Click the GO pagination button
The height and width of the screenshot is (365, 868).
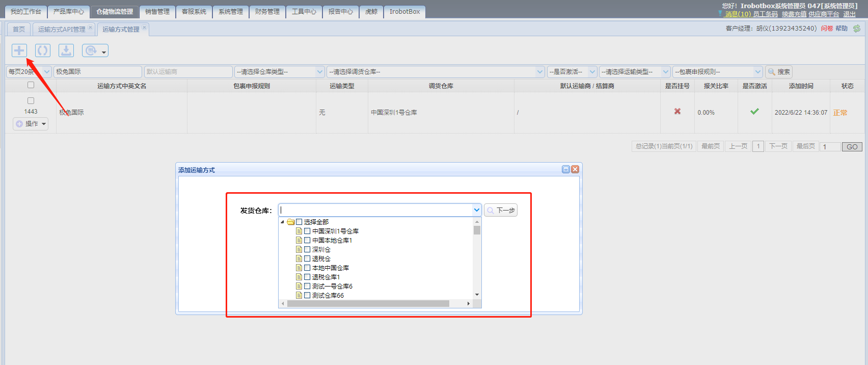[x=852, y=147]
